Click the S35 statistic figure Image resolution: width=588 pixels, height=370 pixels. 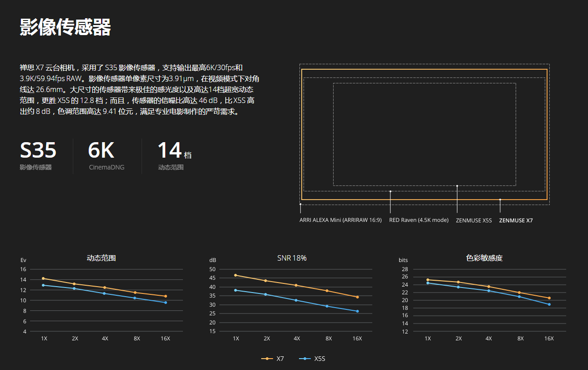pyautogui.click(x=38, y=150)
